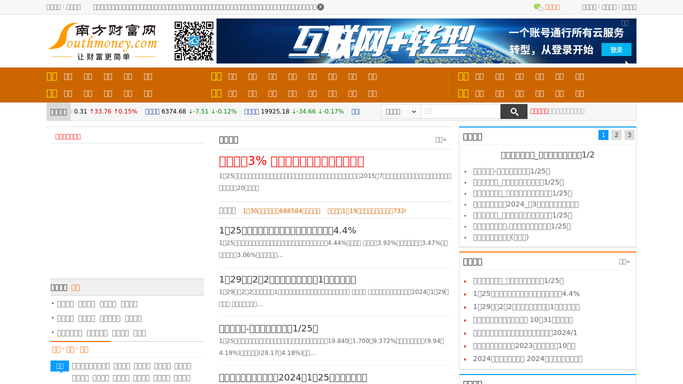Open the right-panel link mentioning 10/31

coord(523,320)
